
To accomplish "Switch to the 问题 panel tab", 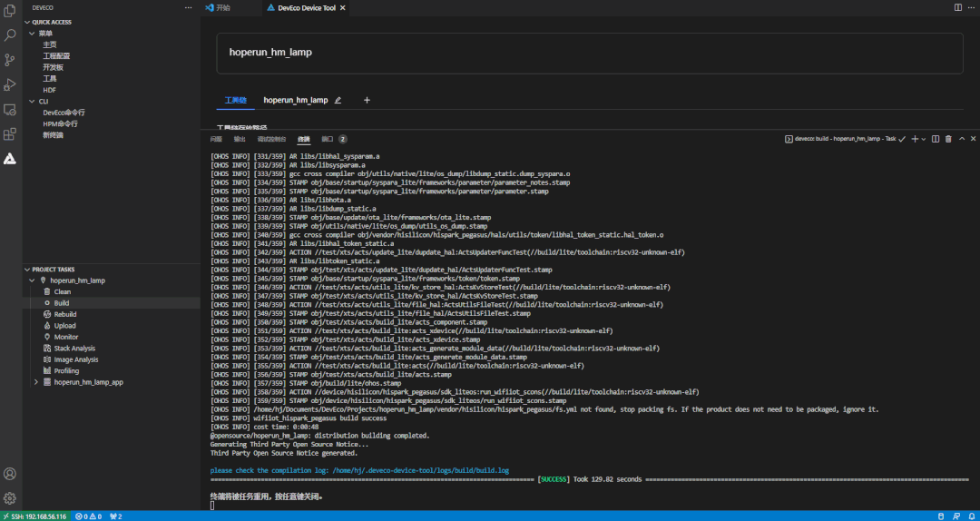I will point(216,139).
